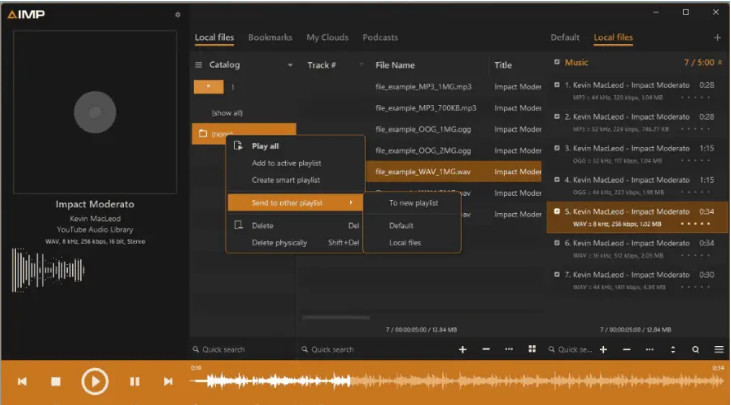Skip to previous track

(22, 382)
